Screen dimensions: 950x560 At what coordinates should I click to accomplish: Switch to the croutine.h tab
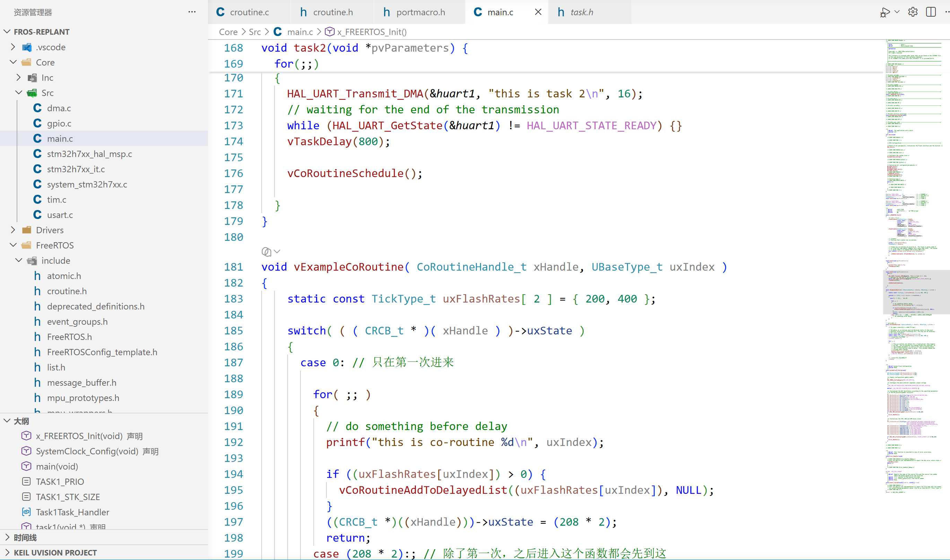pyautogui.click(x=332, y=12)
